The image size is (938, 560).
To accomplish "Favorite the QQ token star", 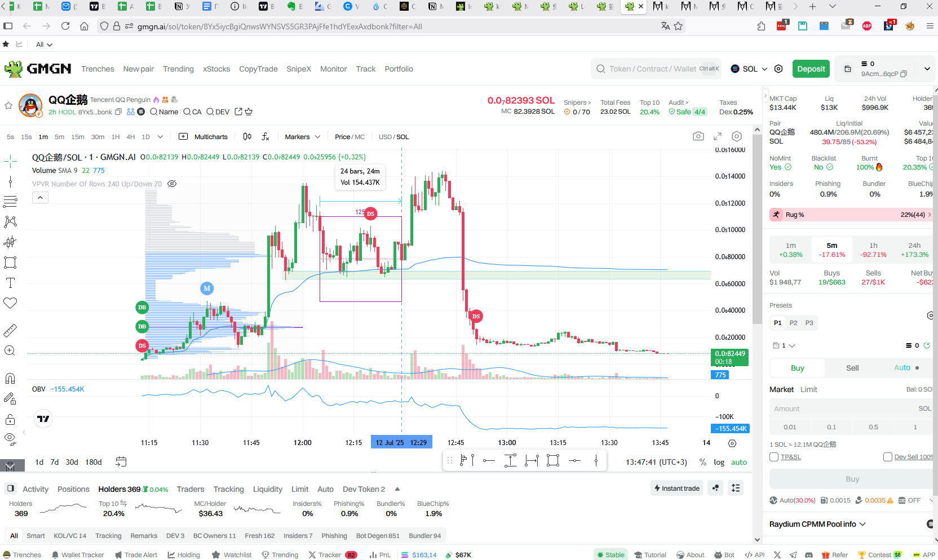I will (x=8, y=105).
